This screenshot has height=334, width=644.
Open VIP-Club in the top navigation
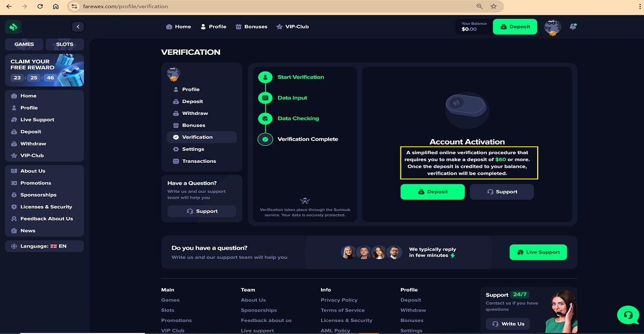(x=292, y=26)
